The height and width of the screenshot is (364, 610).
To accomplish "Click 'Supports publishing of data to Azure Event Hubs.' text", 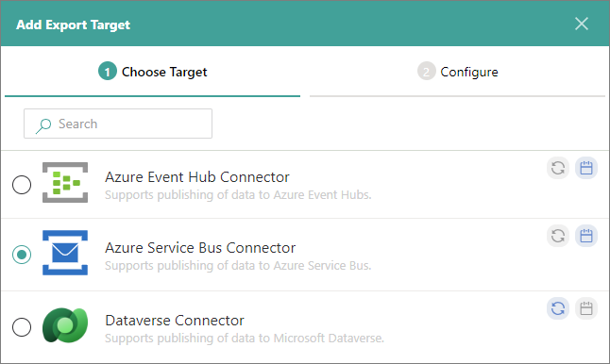I will point(238,194).
